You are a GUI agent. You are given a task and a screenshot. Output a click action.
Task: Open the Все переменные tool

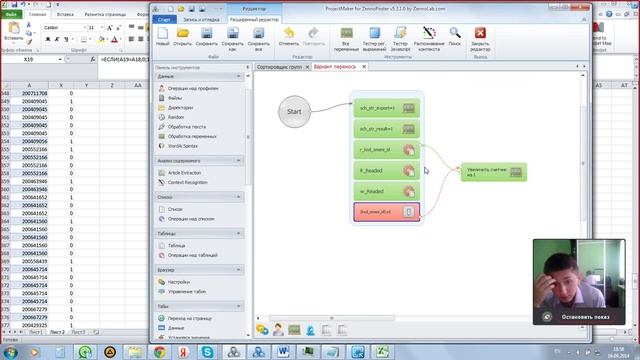tap(346, 39)
